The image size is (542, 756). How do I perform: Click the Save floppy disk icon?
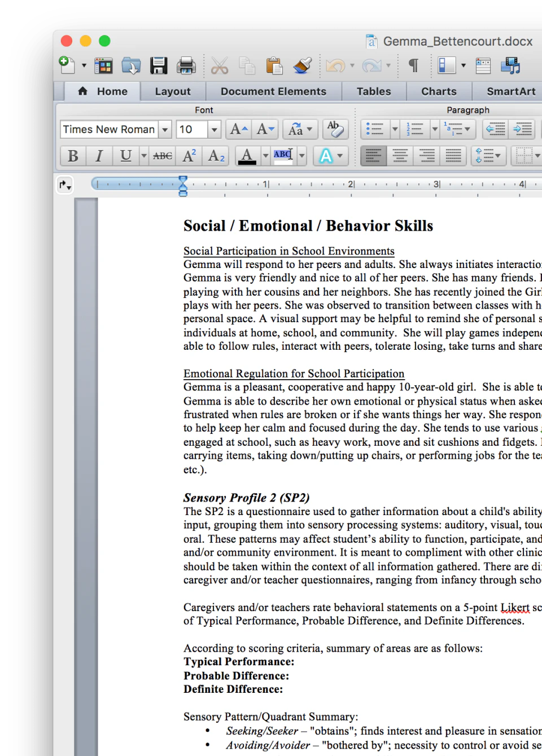(159, 66)
